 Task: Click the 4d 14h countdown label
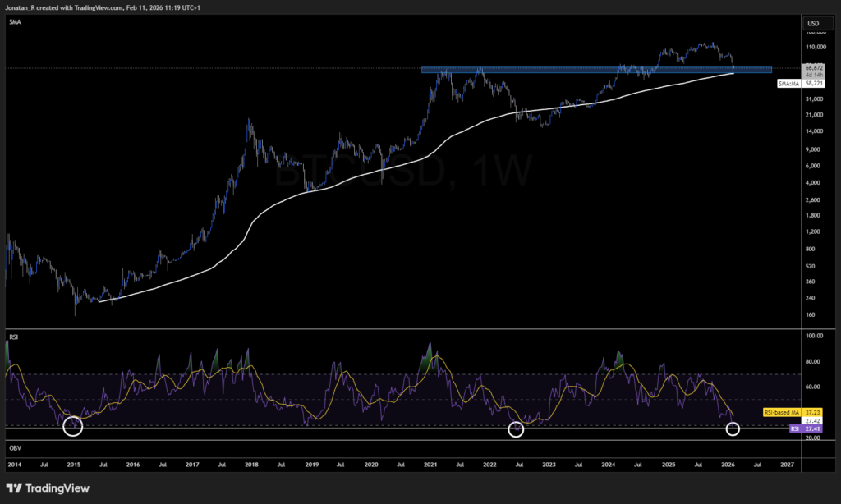click(x=814, y=75)
